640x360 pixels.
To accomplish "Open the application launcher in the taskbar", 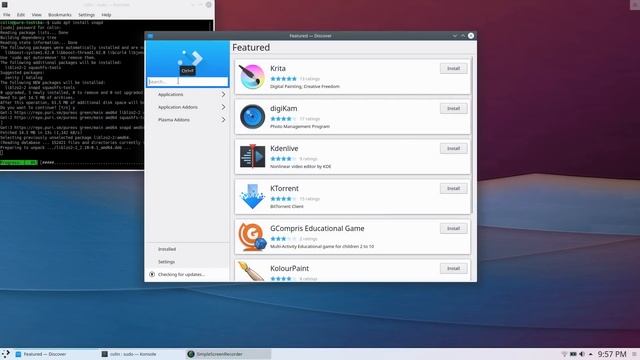I will click(6, 354).
